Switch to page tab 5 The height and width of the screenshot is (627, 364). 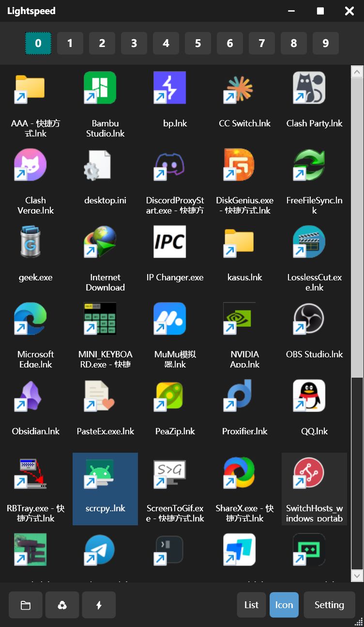pos(197,44)
